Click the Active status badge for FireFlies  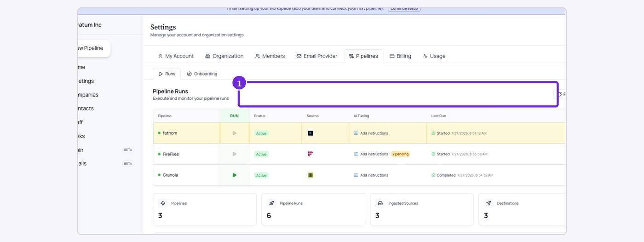[x=261, y=155]
